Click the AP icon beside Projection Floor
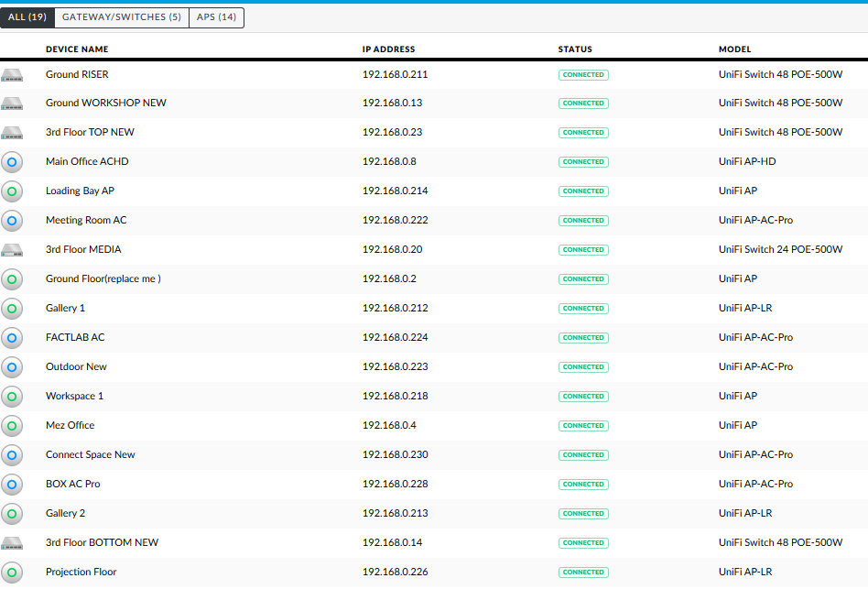868x589 pixels. click(12, 573)
